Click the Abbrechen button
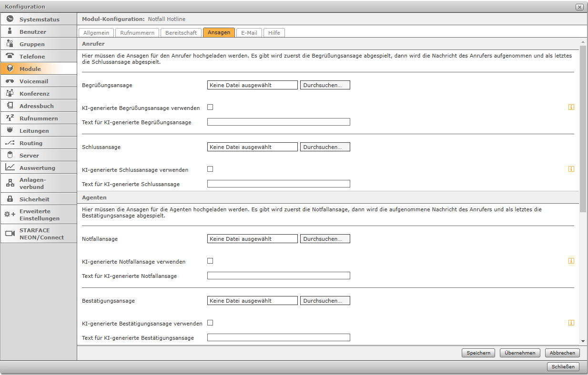 coord(562,353)
